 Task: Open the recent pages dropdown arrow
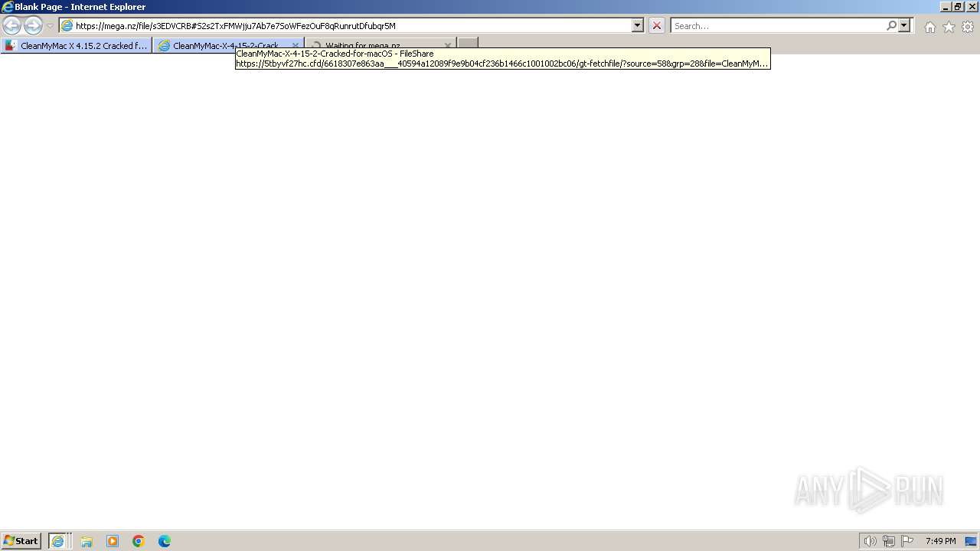click(x=51, y=26)
